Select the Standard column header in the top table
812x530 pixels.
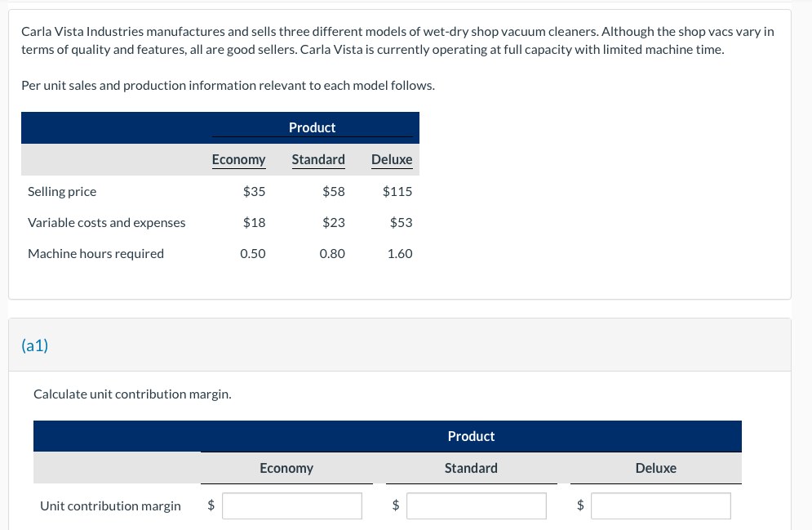(x=318, y=159)
